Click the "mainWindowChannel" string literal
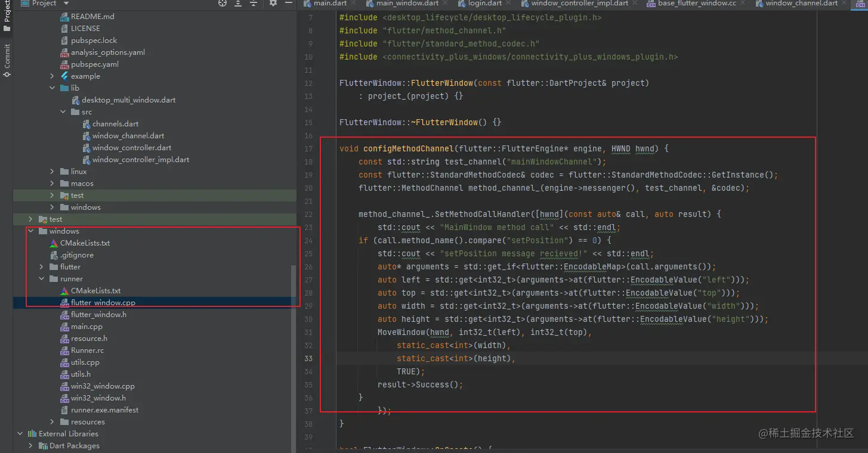The height and width of the screenshot is (453, 868). click(551, 162)
